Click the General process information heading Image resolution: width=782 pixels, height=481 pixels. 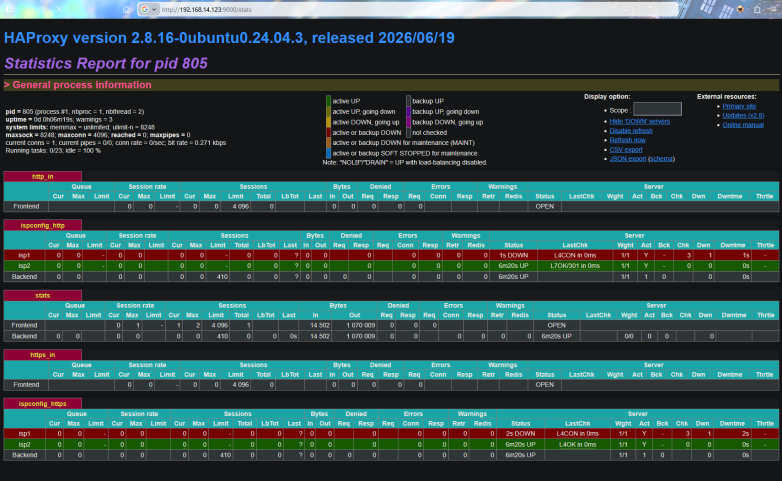(82, 85)
